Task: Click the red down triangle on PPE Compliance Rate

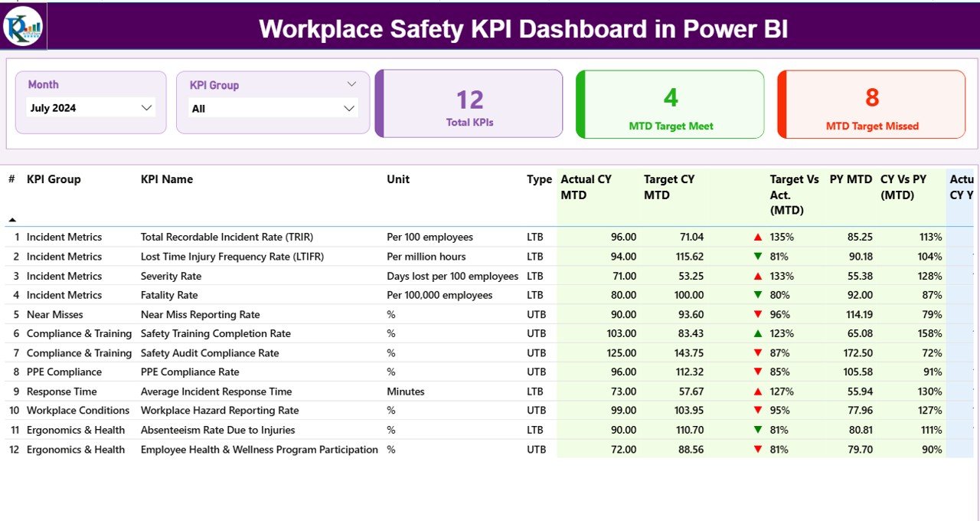Action: 757,372
